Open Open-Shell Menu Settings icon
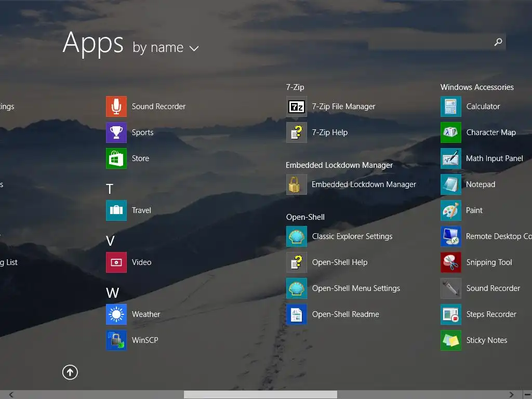The image size is (532, 399). pos(296,288)
